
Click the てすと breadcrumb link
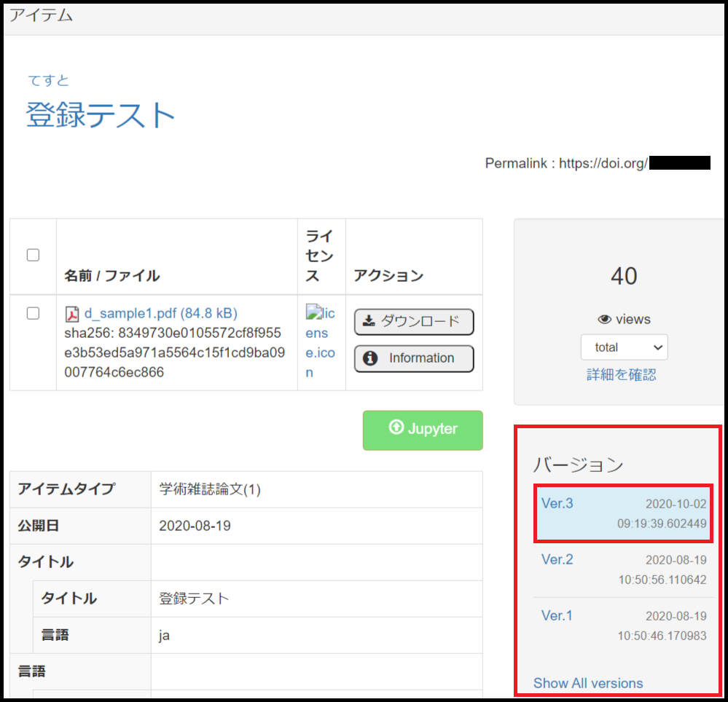click(x=48, y=80)
